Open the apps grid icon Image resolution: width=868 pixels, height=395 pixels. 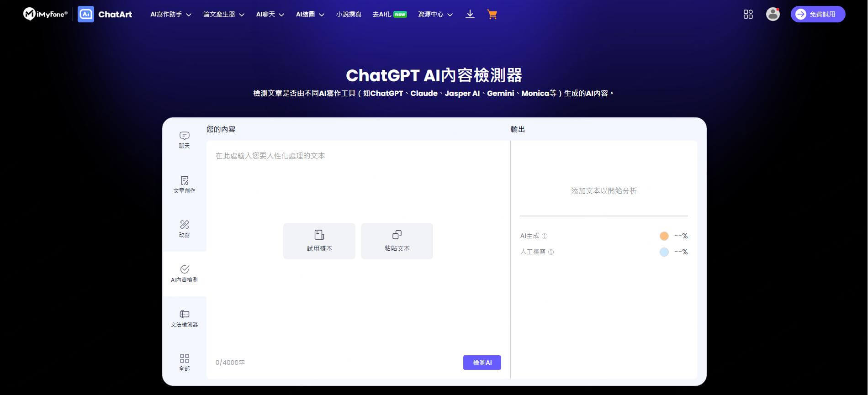(x=748, y=14)
